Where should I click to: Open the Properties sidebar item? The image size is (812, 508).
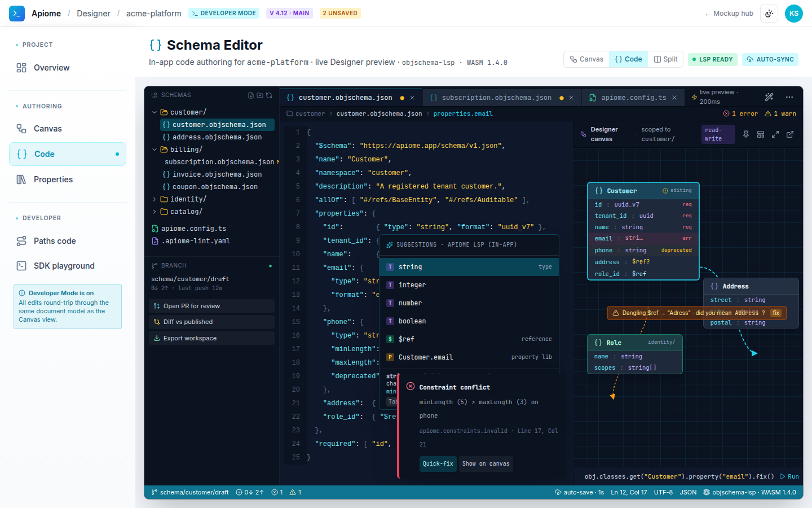(x=68, y=179)
